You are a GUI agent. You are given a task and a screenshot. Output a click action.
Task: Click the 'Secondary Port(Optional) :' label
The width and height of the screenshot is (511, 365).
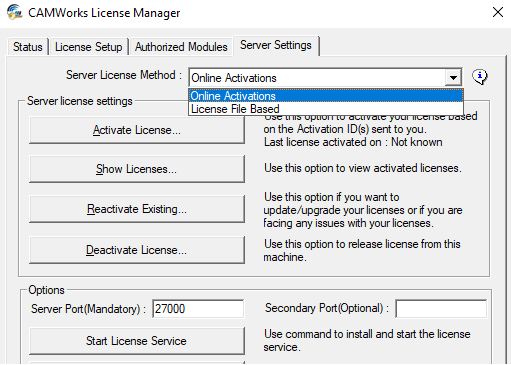(x=327, y=308)
